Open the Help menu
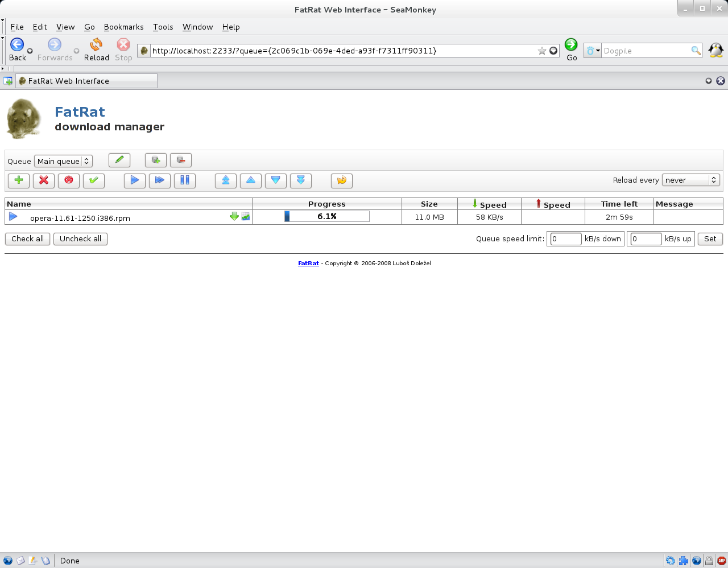The width and height of the screenshot is (728, 568). point(231,27)
